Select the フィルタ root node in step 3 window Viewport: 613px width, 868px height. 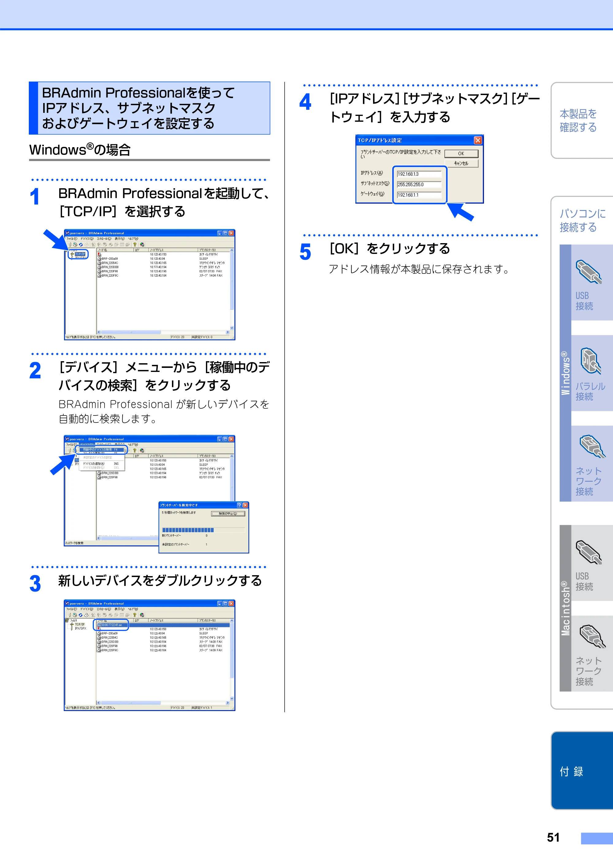tap(73, 621)
